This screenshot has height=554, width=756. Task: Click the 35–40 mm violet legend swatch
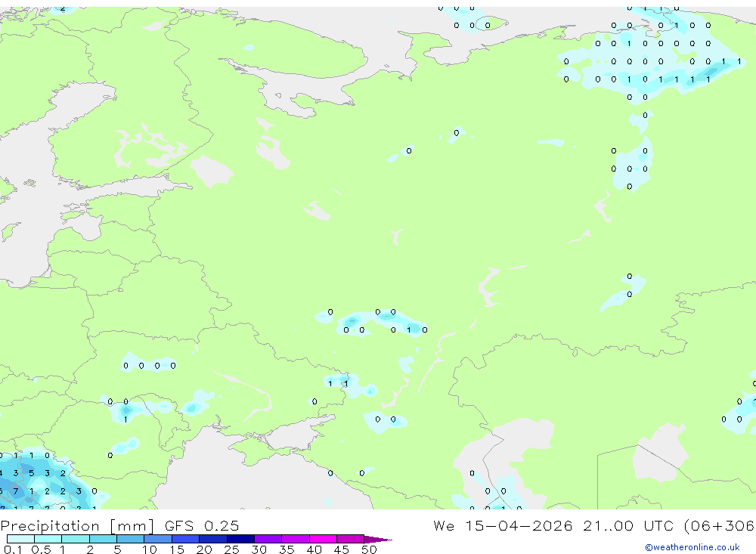(x=296, y=539)
